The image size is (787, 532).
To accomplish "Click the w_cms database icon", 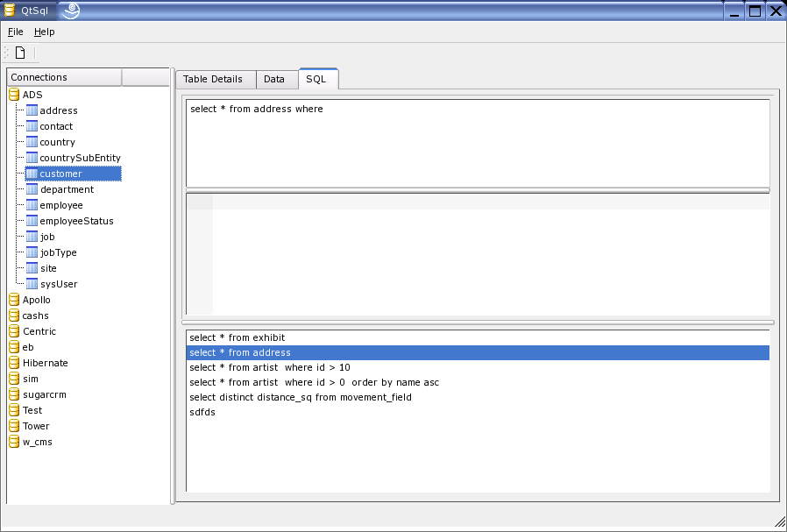I will pos(15,442).
